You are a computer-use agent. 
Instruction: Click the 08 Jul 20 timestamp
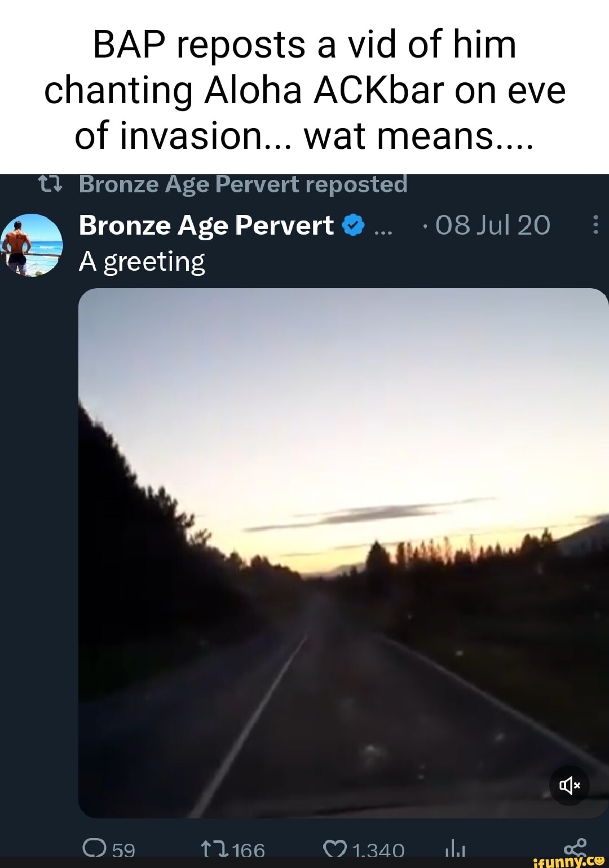pos(493,224)
